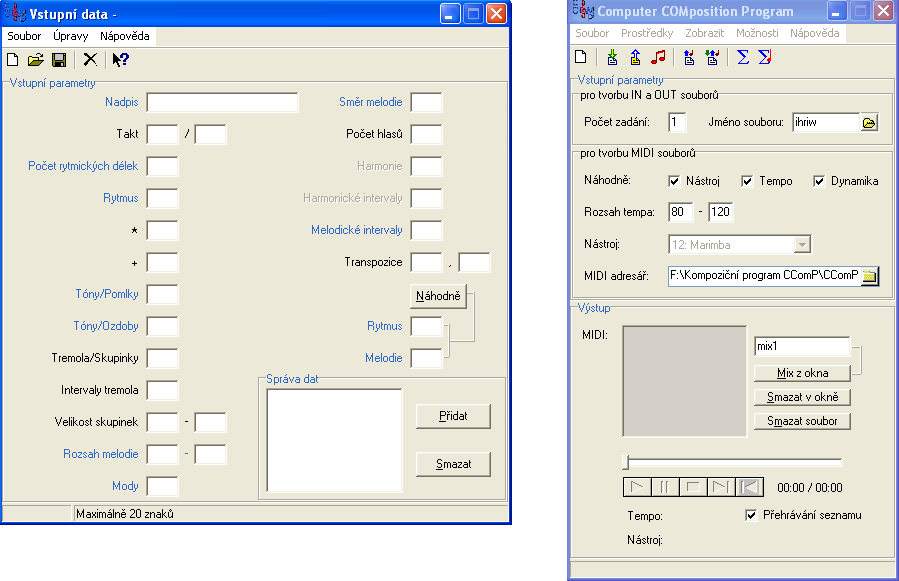Click the Computer COMposition Program title icon

(x=583, y=10)
